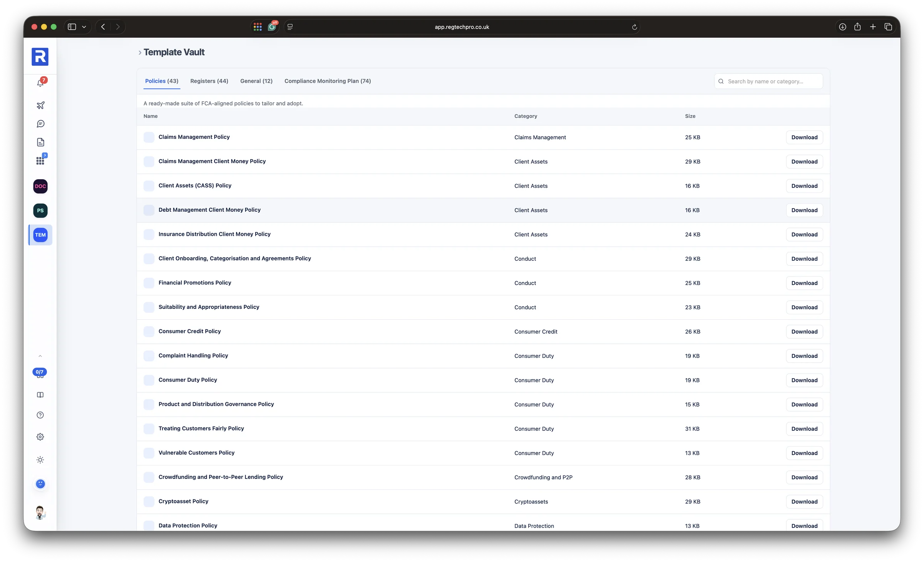Click the browser address bar
Viewport: 924px width, 562px height.
tap(462, 27)
